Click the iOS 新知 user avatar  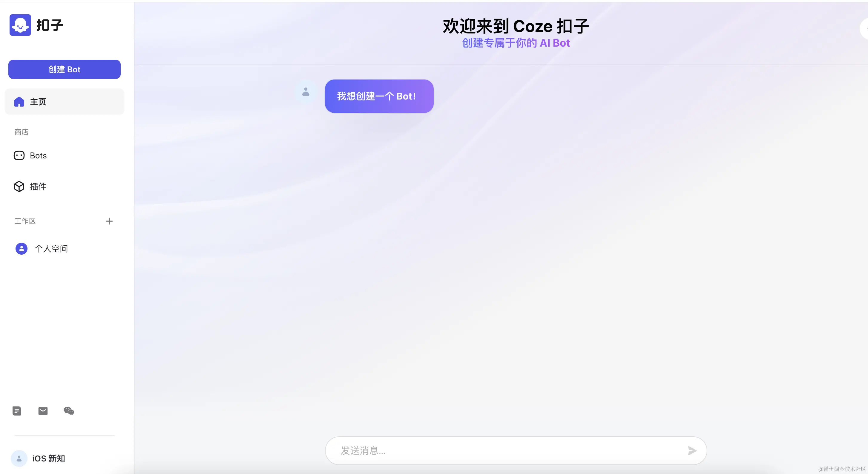pos(19,458)
